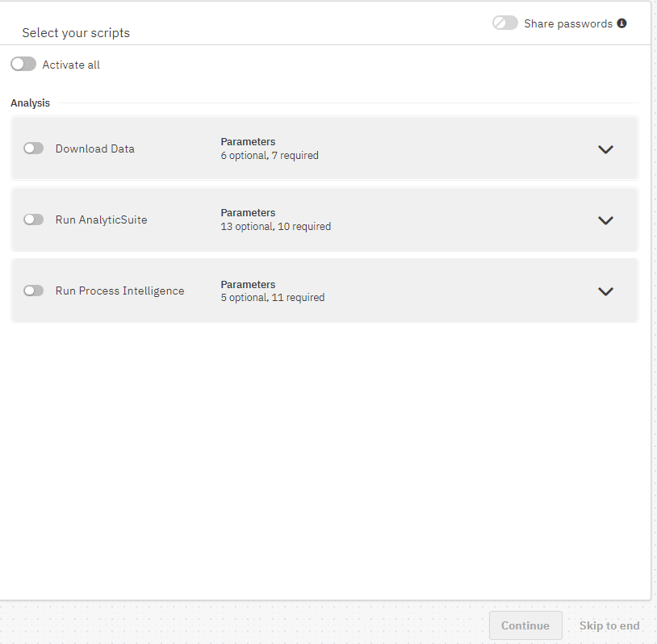Click the Skip to end link
Screen dimensions: 657x644
coord(609,625)
